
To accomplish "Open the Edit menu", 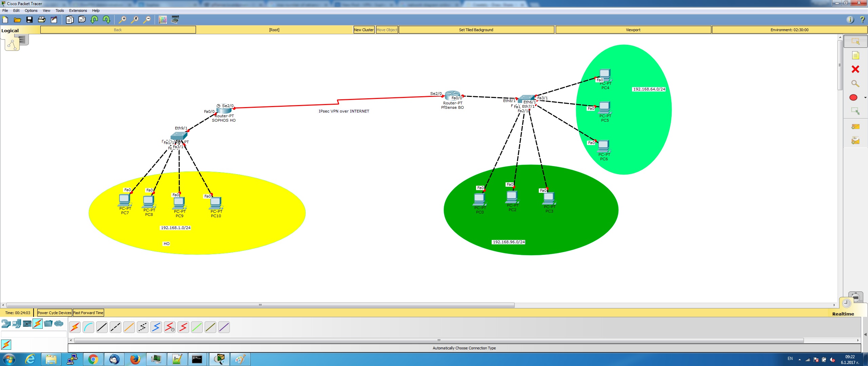I will pyautogui.click(x=16, y=11).
